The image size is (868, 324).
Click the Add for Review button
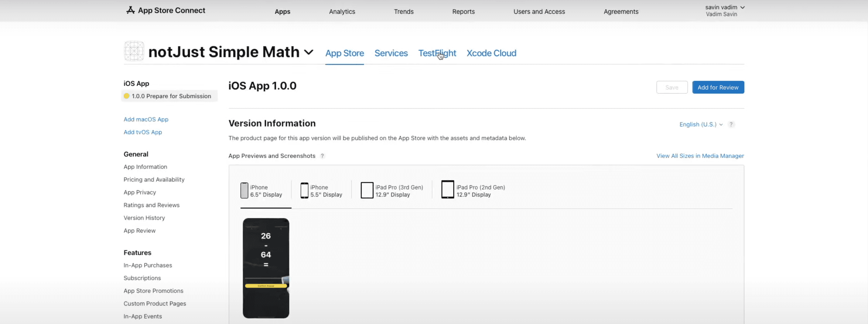click(x=718, y=87)
